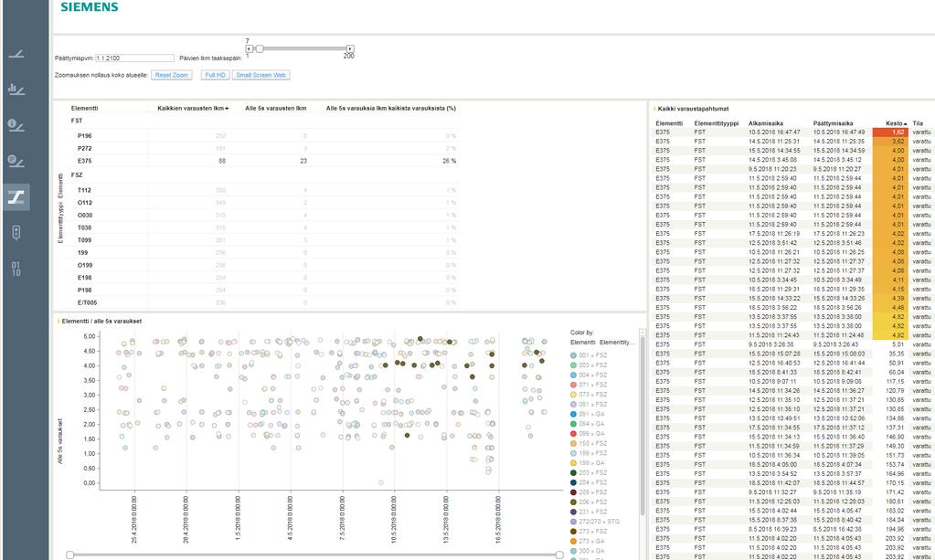935x560 pixels.
Task: Click the 203 » FSZ legend color swatch
Action: [x=574, y=472]
